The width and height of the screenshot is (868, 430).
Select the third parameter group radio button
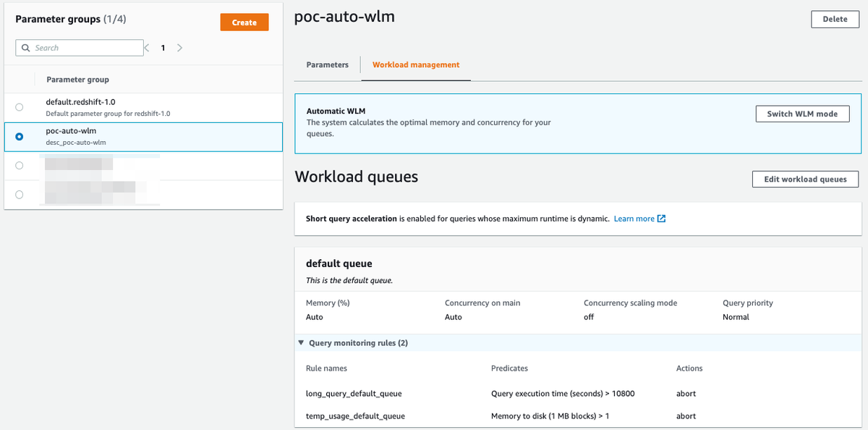(19, 165)
